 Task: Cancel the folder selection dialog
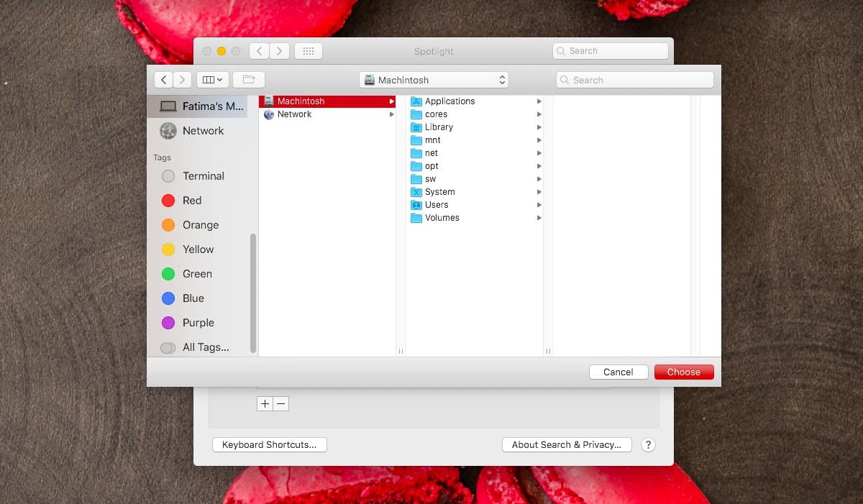tap(618, 372)
